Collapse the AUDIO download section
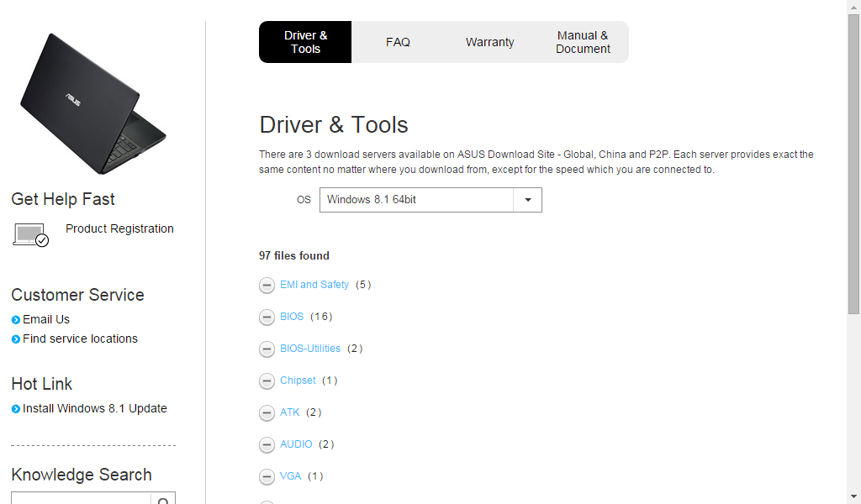The height and width of the screenshot is (504, 861). (x=267, y=444)
